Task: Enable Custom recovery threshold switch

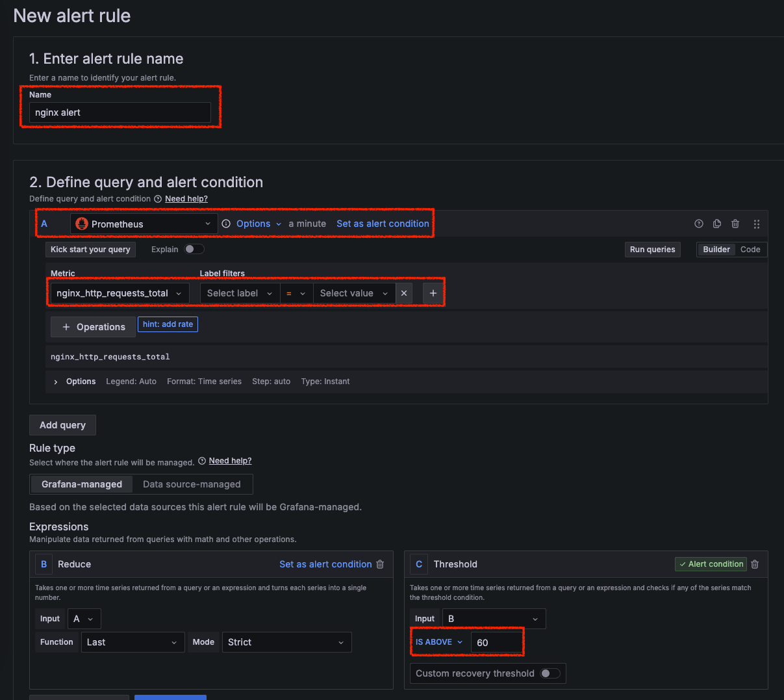Action: (x=550, y=673)
